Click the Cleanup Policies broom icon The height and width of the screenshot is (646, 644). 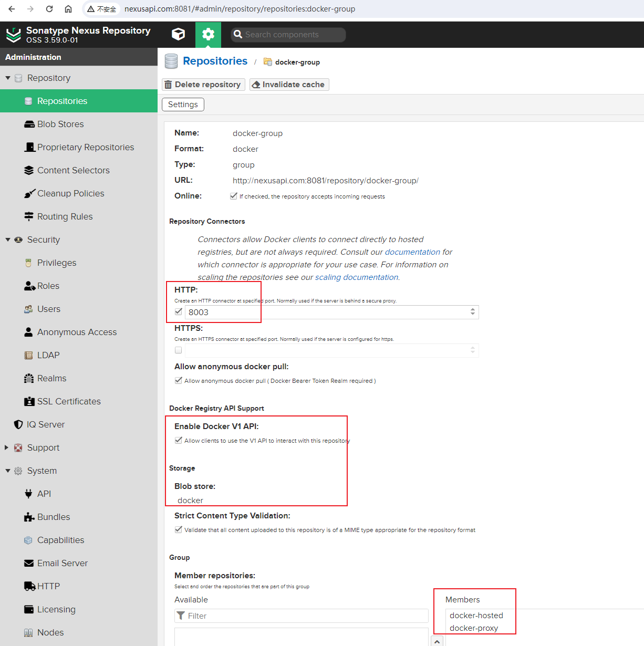(x=29, y=194)
